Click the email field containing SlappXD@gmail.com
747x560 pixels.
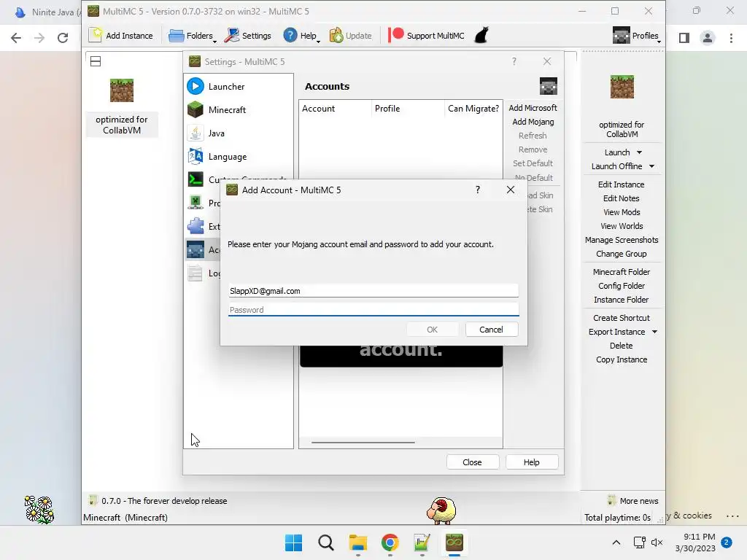[x=373, y=290]
